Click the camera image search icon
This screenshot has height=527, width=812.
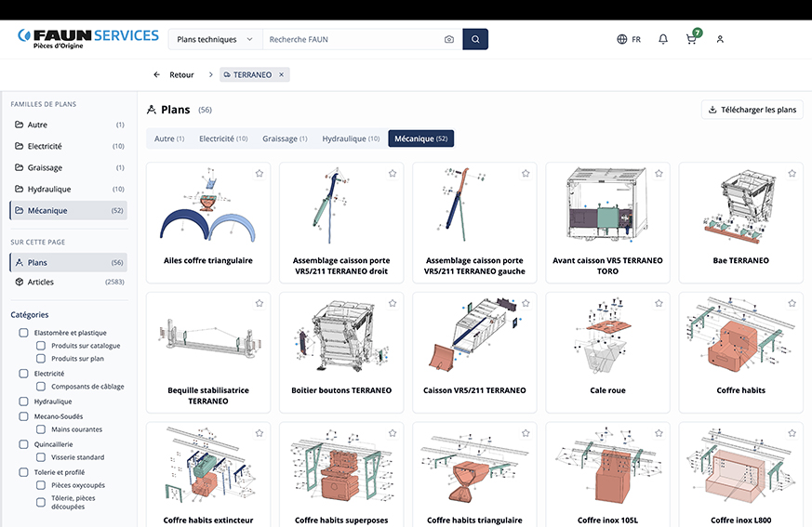pyautogui.click(x=449, y=40)
